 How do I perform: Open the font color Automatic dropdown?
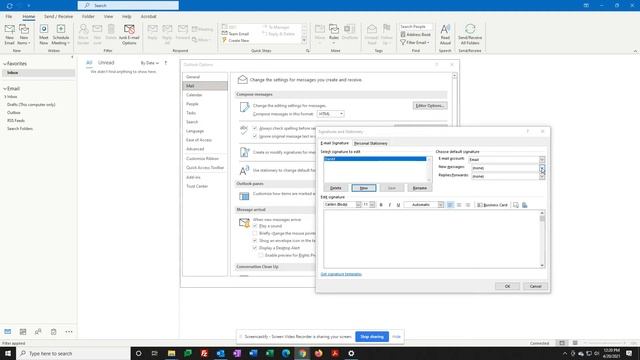click(x=441, y=204)
